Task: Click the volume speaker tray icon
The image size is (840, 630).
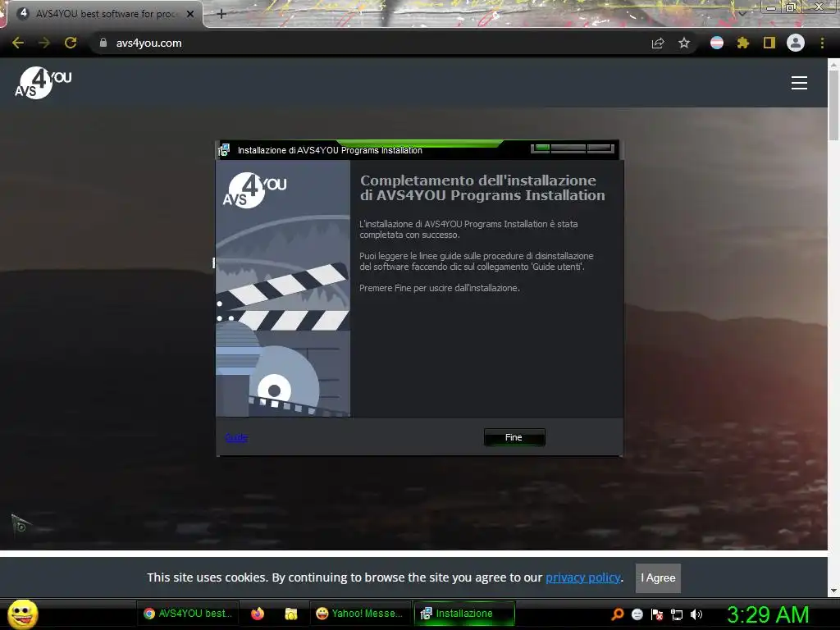Action: click(696, 614)
